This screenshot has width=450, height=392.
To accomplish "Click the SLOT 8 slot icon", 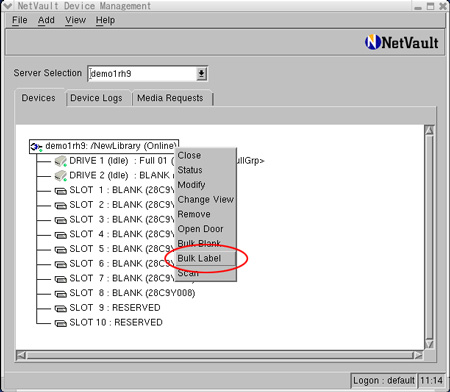I will click(x=61, y=294).
